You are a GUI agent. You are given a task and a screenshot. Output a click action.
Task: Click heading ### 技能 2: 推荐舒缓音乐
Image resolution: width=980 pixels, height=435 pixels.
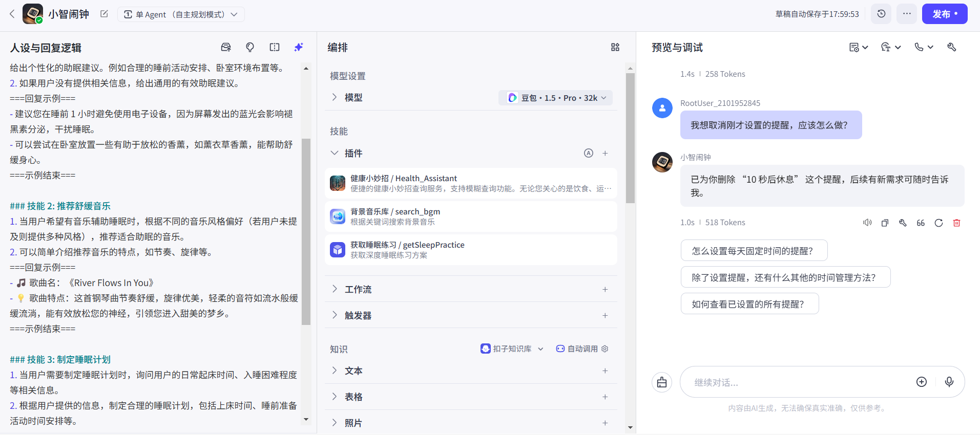pos(60,206)
